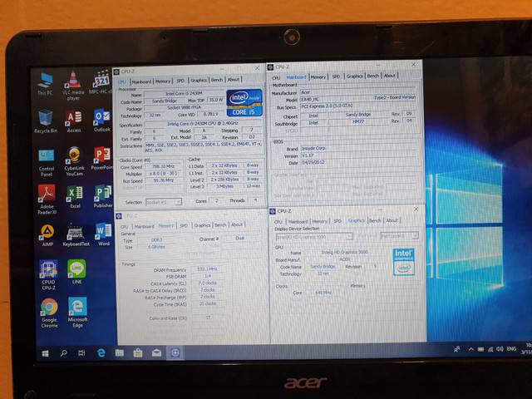Launch Google Chrome from the desktop
532x399 pixels.
pyautogui.click(x=49, y=313)
